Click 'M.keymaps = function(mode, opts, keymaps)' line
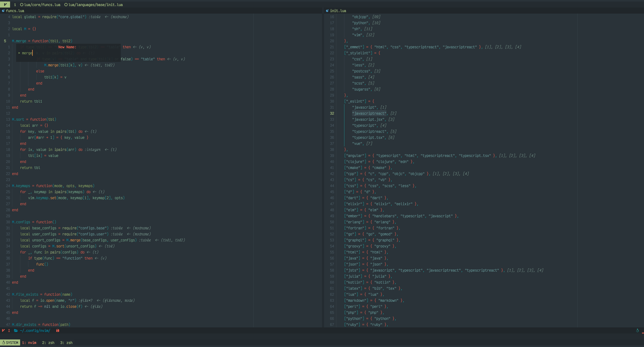The image size is (644, 347). click(53, 186)
